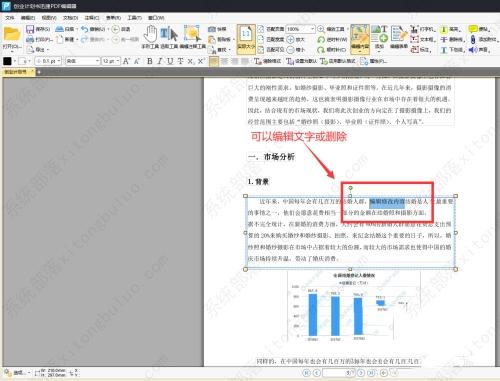Click the Sound speaker icon
This screenshot has height=381, width=500.
pyautogui.click(x=473, y=50)
